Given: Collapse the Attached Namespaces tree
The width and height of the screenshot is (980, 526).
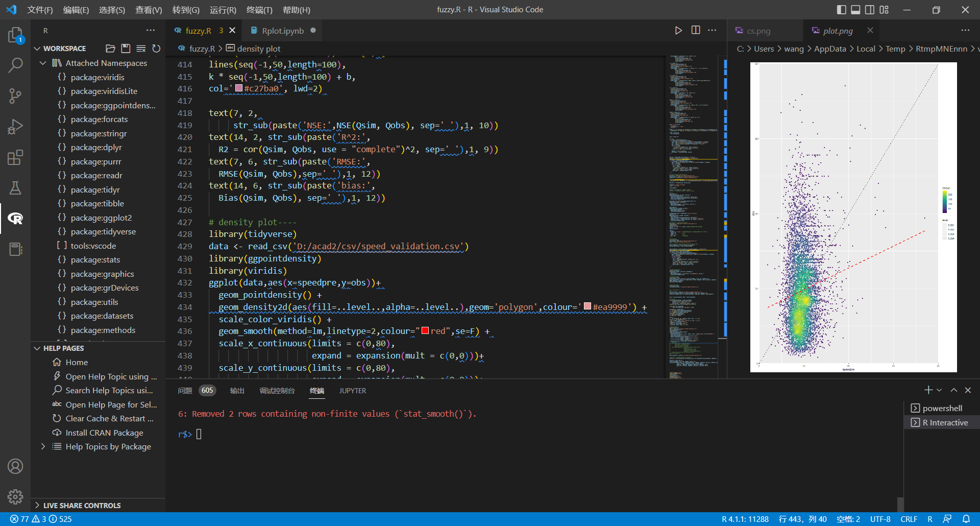Looking at the screenshot, I should pos(43,63).
